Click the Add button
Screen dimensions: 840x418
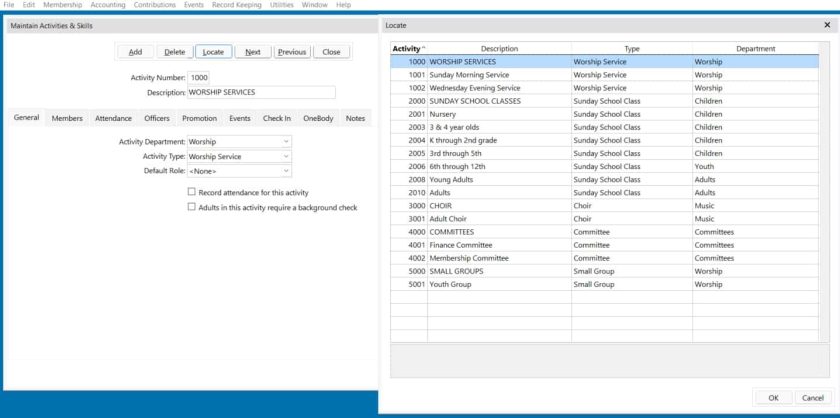pos(136,52)
